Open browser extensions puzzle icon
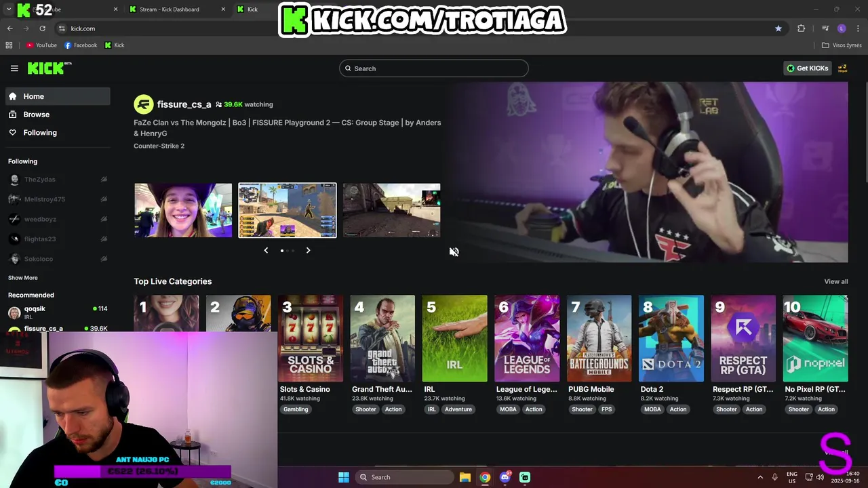This screenshot has width=868, height=488. pos(802,28)
